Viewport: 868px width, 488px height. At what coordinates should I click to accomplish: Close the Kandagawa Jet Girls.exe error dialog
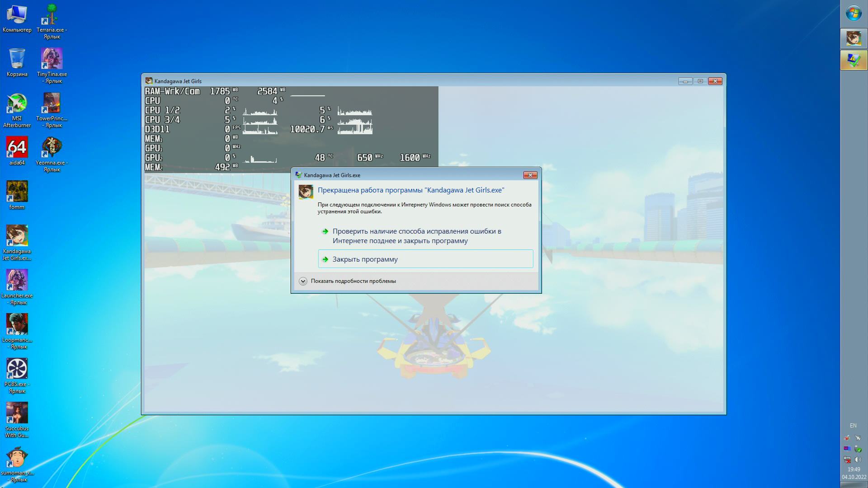530,175
